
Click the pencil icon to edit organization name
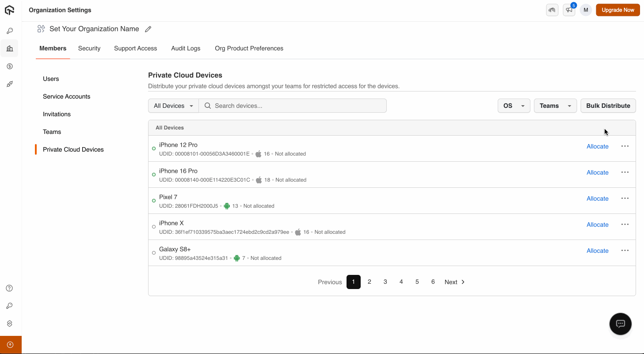coord(148,29)
